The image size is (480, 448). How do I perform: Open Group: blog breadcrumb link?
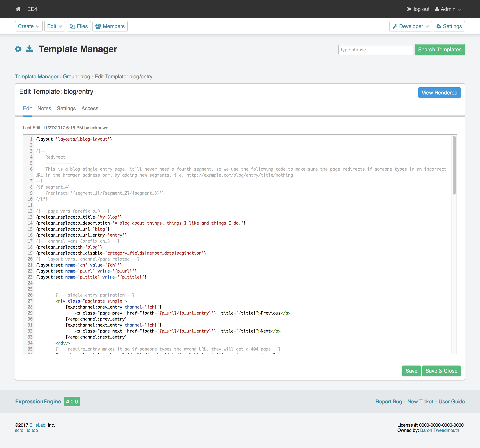[76, 76]
